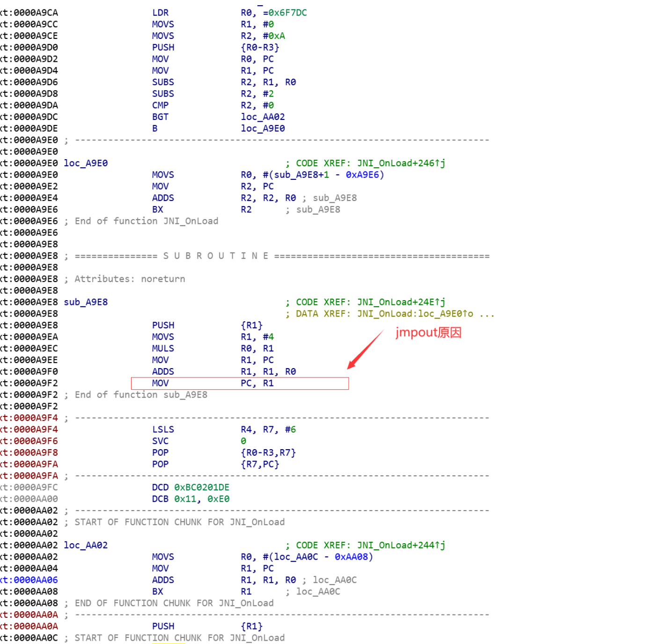
Task: Click the address 0000A9FC gray line
Action: pyautogui.click(x=36, y=487)
